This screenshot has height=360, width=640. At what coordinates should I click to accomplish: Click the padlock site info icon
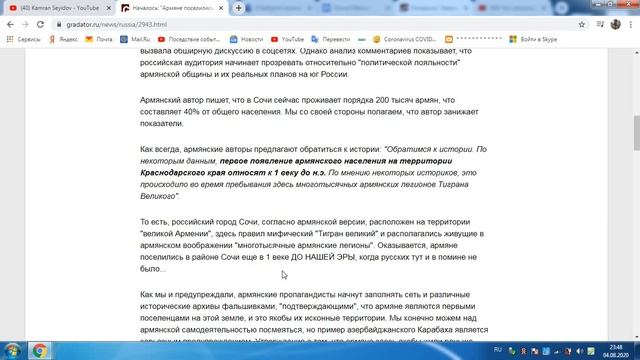pyautogui.click(x=59, y=24)
